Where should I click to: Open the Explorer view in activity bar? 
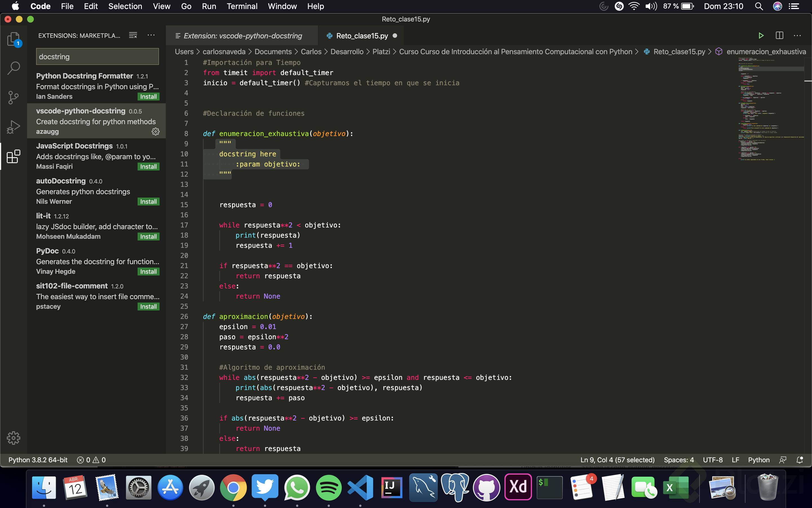(14, 39)
